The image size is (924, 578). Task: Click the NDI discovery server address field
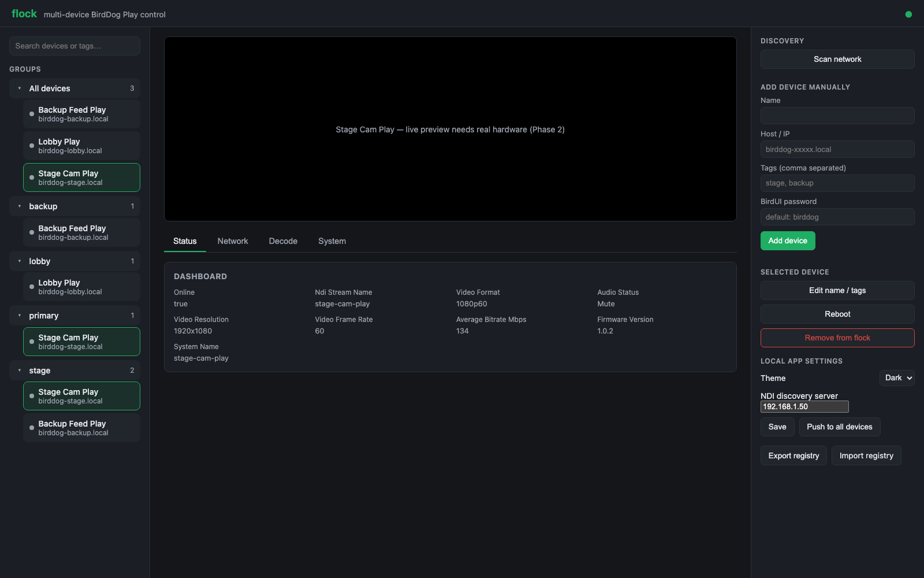[804, 406]
